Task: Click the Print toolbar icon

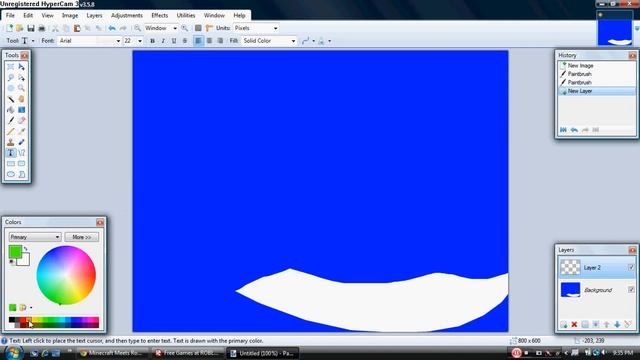Action: coord(41,28)
